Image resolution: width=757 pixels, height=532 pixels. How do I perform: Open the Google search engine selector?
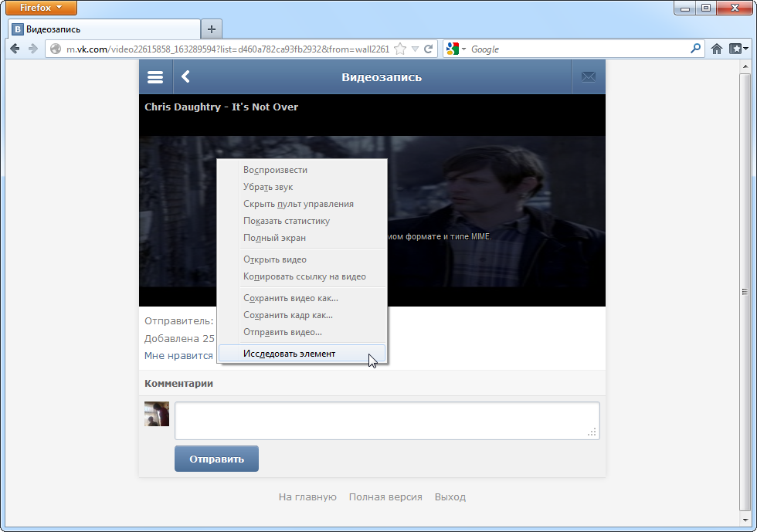[x=455, y=49]
